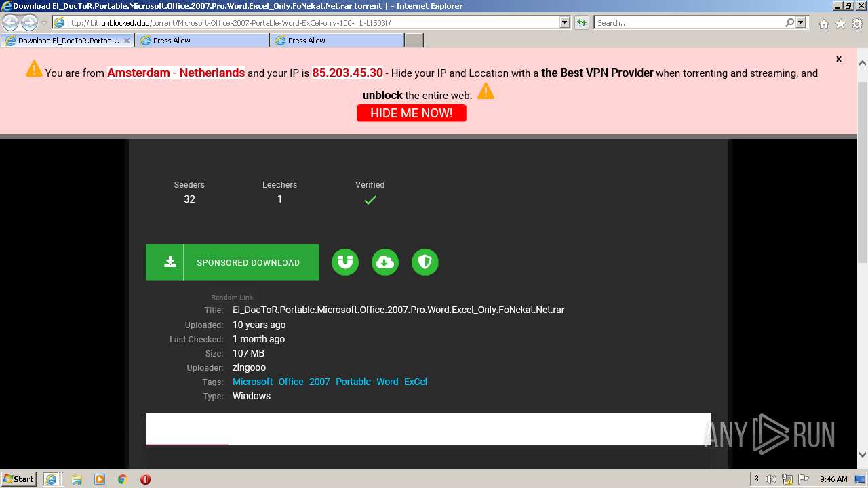This screenshot has width=868, height=488.
Task: Click the IP address 85.203.45.30 text
Action: pyautogui.click(x=347, y=73)
